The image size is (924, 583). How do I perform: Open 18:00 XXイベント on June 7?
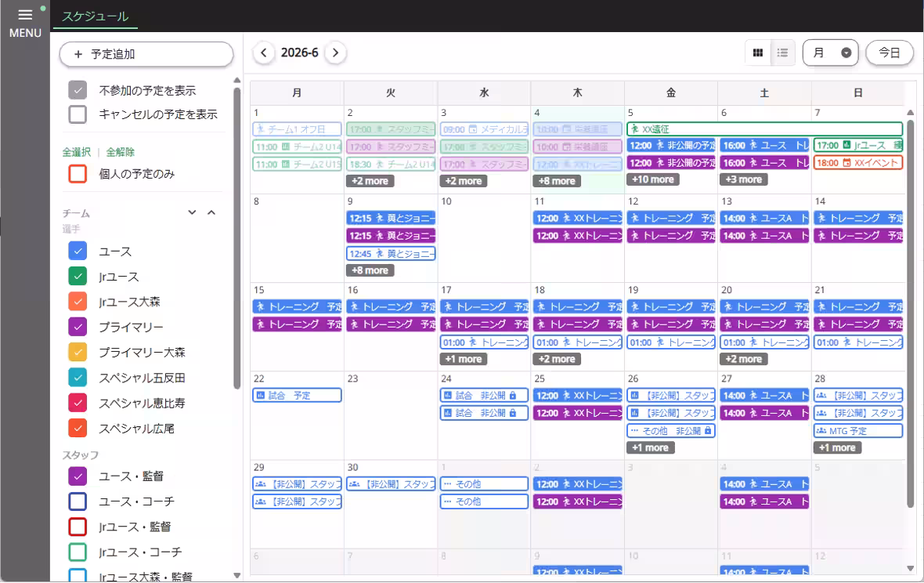858,163
